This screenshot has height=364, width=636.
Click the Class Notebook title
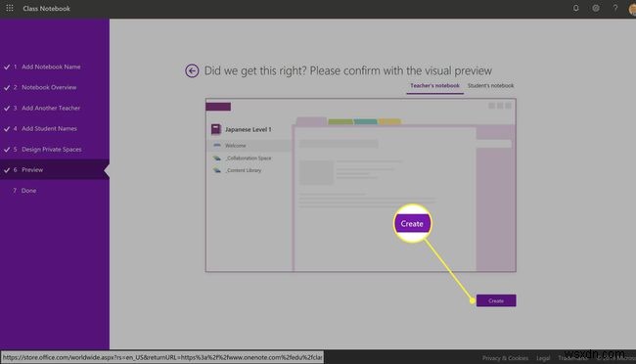[46, 8]
